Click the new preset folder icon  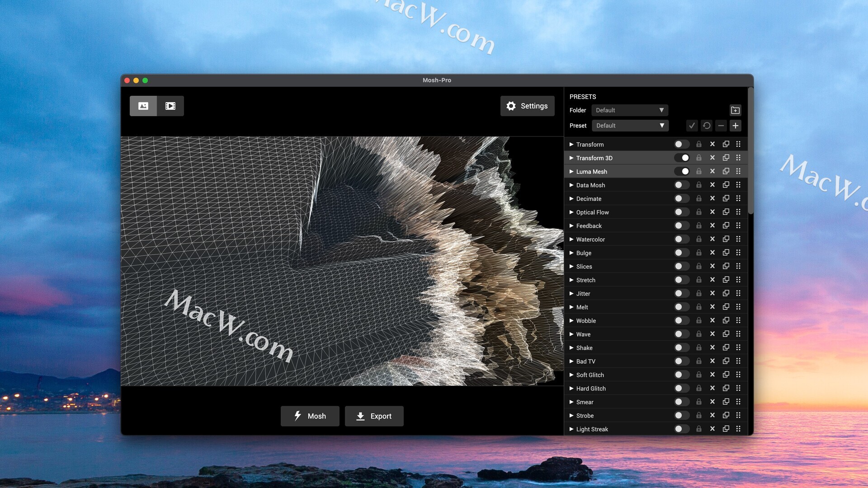coord(735,110)
